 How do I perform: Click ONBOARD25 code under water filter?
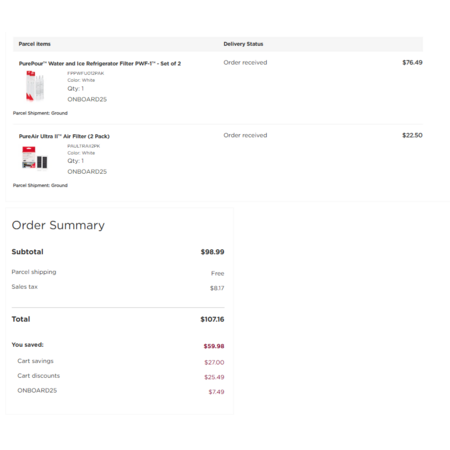87,99
